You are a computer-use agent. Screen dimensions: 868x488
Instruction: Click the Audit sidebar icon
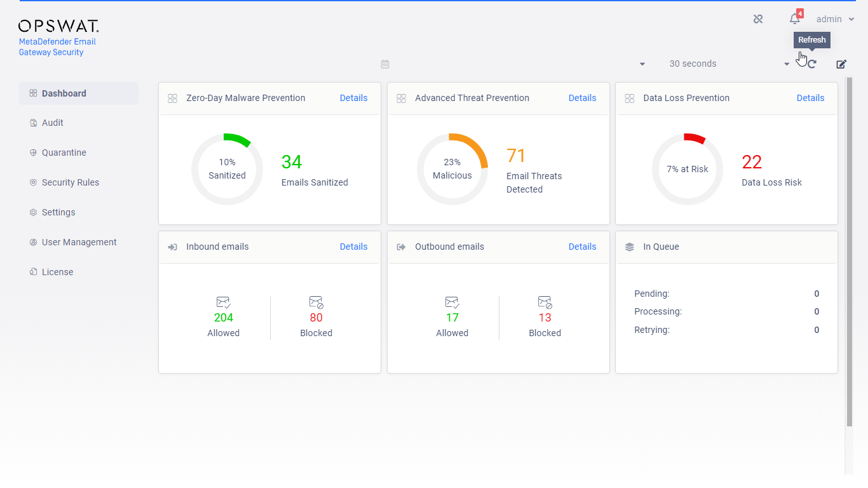pos(33,123)
